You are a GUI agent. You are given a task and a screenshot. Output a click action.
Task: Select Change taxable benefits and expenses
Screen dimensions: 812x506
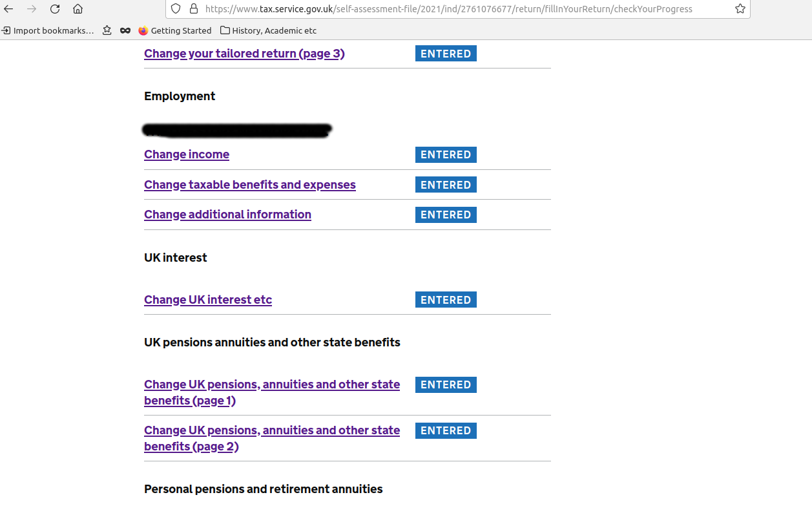pos(250,185)
